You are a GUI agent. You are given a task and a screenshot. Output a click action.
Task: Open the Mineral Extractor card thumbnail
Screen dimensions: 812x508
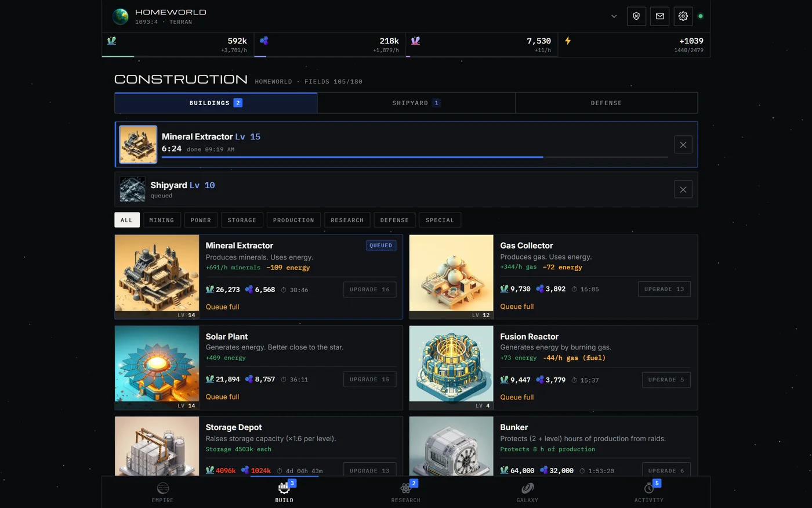(157, 277)
